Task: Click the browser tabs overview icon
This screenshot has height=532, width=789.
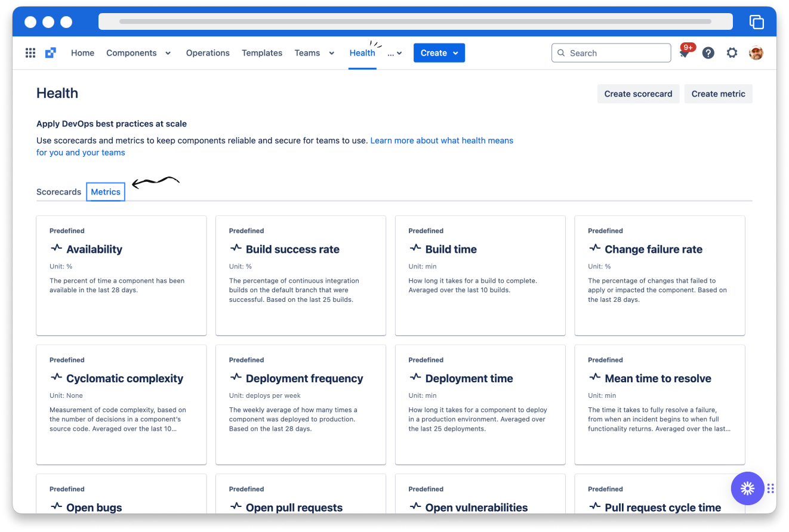Action: tap(757, 21)
